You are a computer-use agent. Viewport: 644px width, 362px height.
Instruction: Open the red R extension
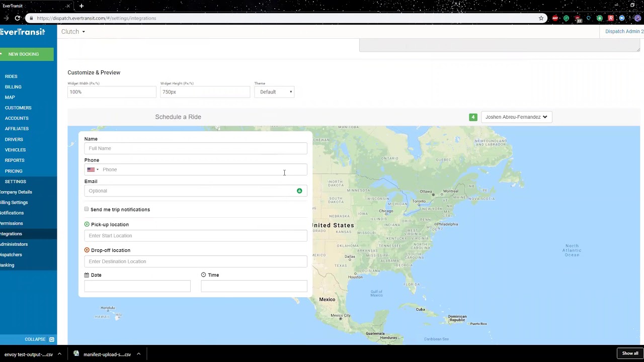(x=611, y=18)
